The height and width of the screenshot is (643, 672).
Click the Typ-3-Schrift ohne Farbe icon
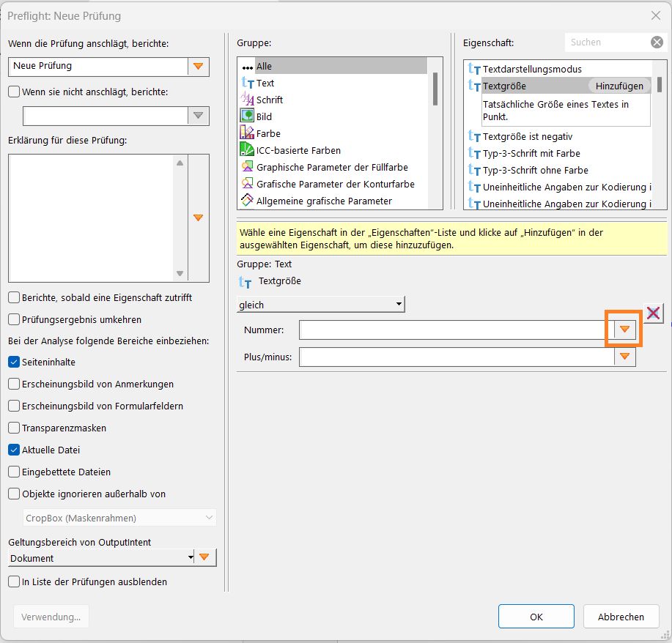tap(474, 170)
